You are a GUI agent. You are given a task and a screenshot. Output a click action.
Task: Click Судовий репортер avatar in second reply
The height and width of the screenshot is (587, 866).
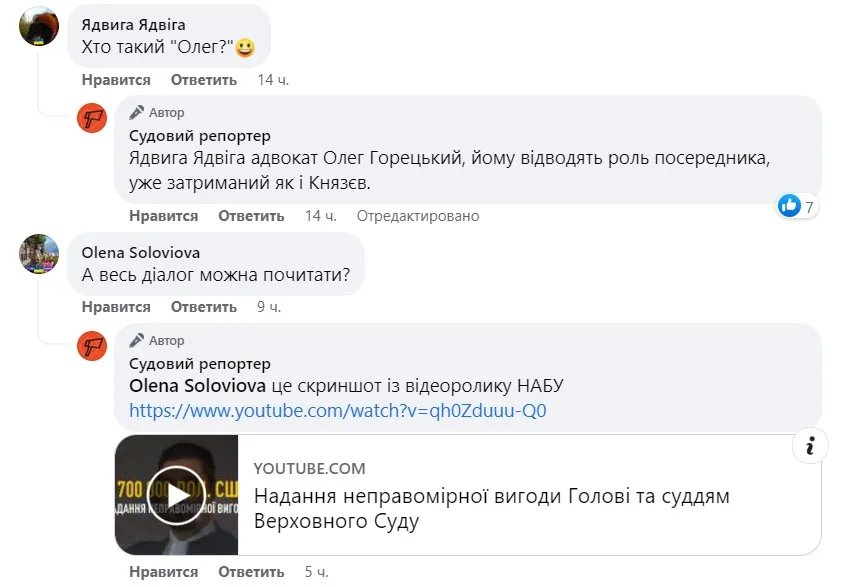92,346
